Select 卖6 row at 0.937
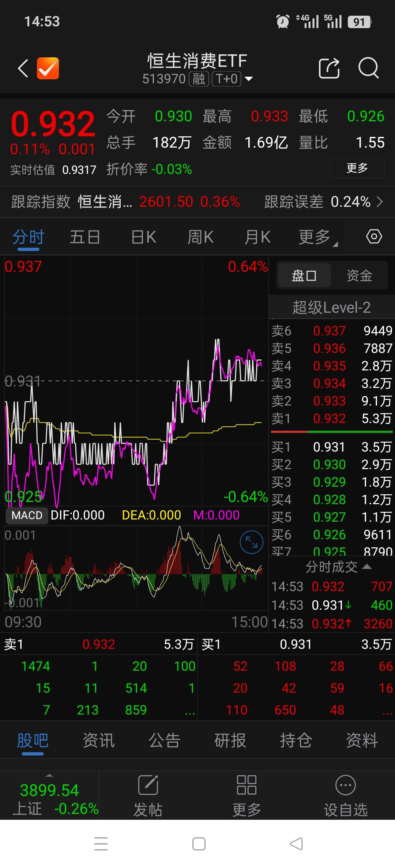 coord(332,331)
